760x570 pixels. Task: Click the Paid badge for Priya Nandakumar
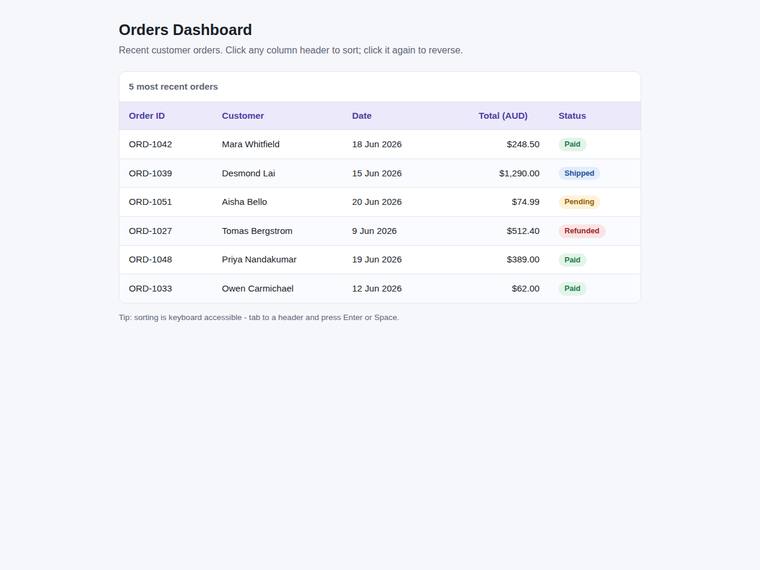[572, 260]
